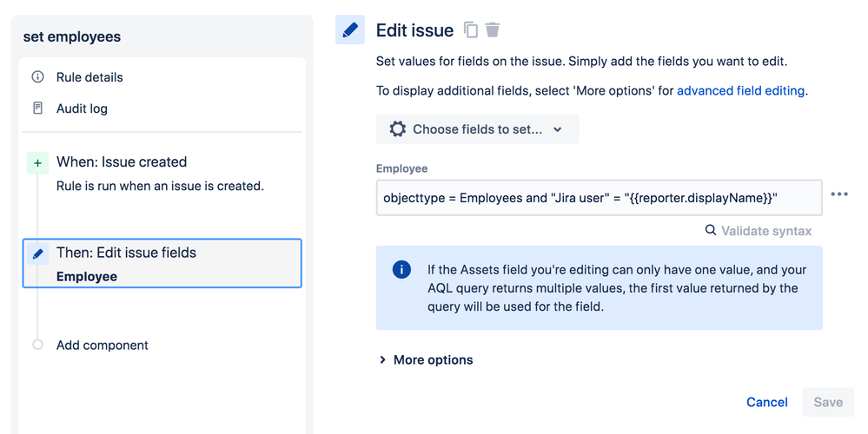Click the three-dots menu beside Employee field
The height and width of the screenshot is (434, 868).
(838, 194)
